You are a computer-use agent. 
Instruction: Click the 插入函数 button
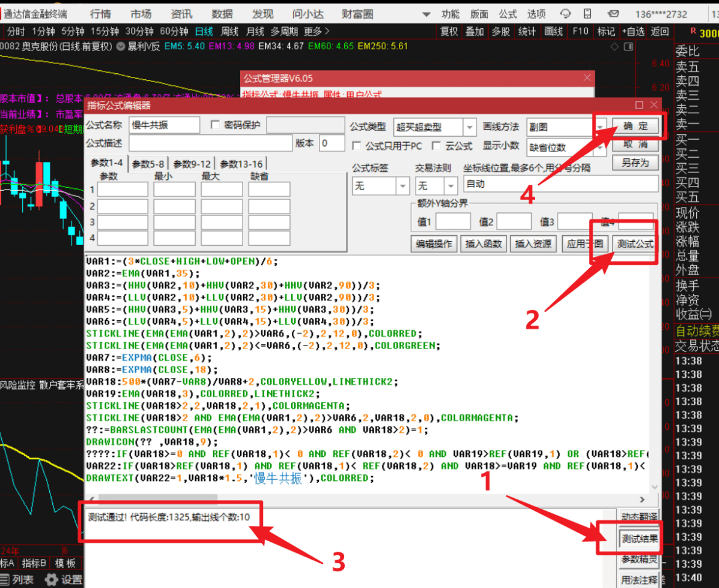pos(483,244)
